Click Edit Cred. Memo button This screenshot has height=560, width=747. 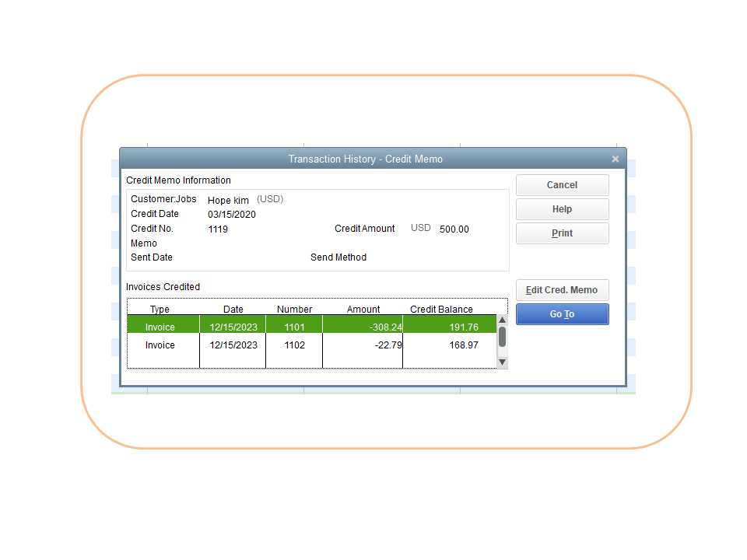tap(562, 290)
